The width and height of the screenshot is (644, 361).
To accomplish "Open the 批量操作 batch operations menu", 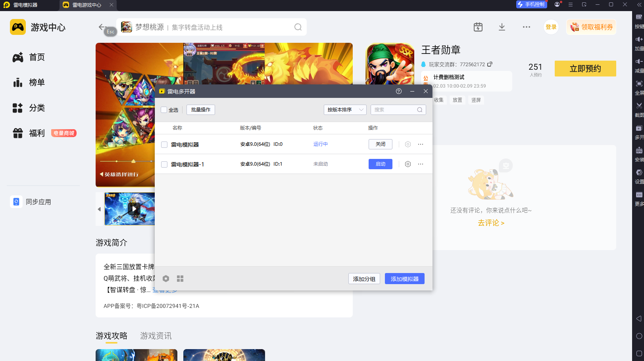I will coord(201,110).
